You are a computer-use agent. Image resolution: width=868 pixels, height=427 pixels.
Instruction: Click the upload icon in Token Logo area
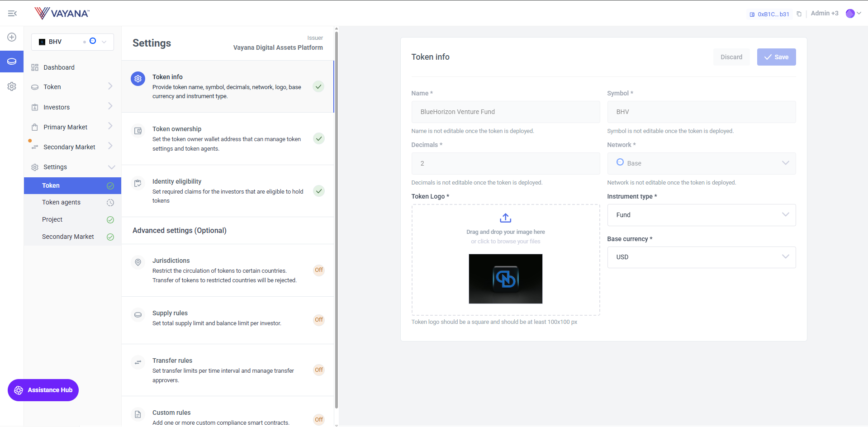point(505,218)
